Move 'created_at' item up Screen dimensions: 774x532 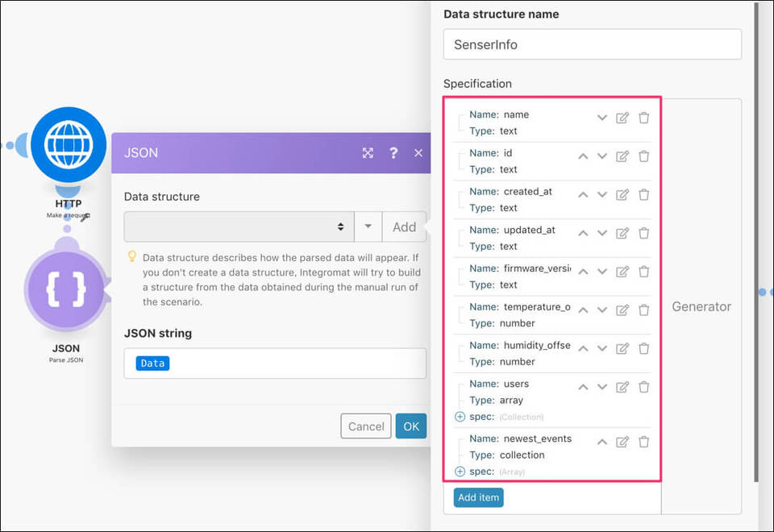[583, 195]
